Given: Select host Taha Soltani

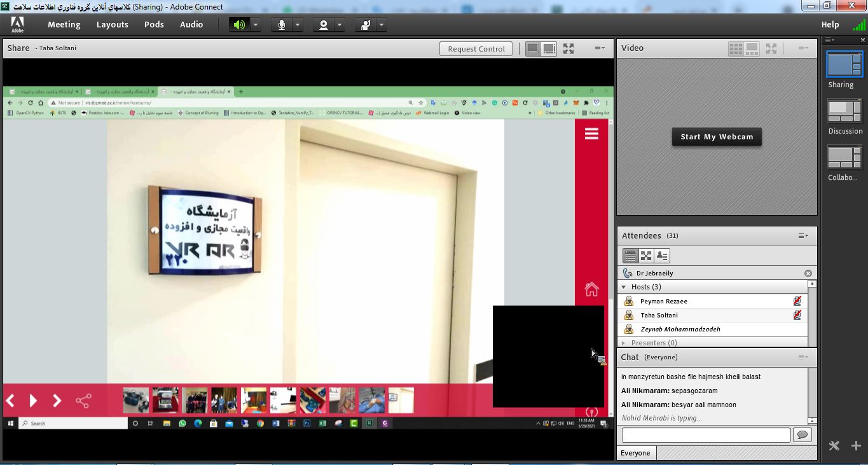Looking at the screenshot, I should tap(712, 316).
